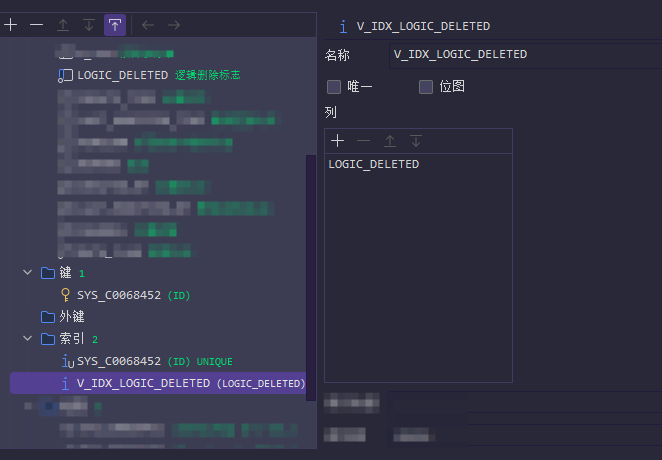Add a column with the plus in 列 toolbar

click(337, 141)
